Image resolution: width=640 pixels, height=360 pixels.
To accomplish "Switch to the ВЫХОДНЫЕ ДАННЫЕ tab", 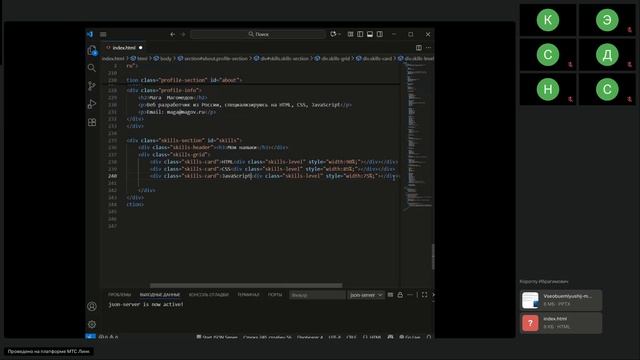I will tap(160, 295).
